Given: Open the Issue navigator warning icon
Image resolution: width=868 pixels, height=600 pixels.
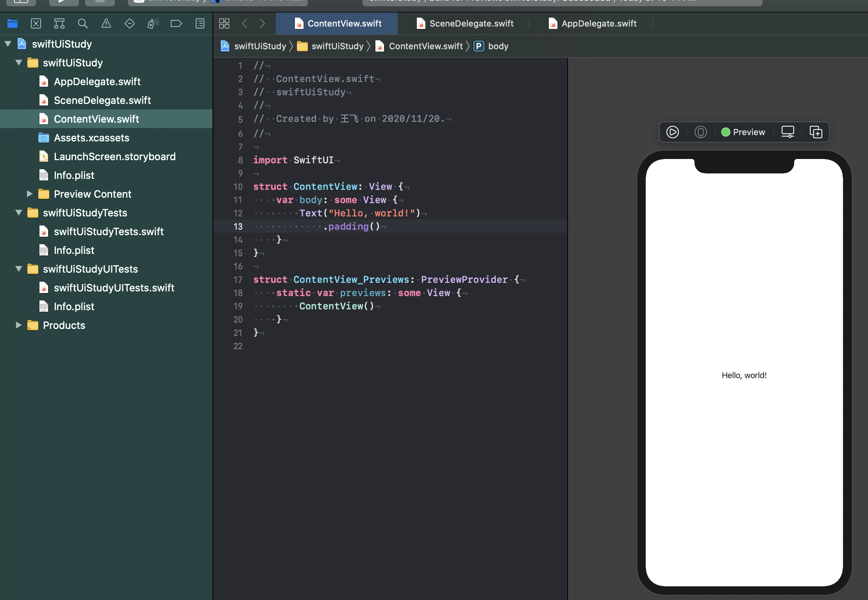Looking at the screenshot, I should 106,23.
